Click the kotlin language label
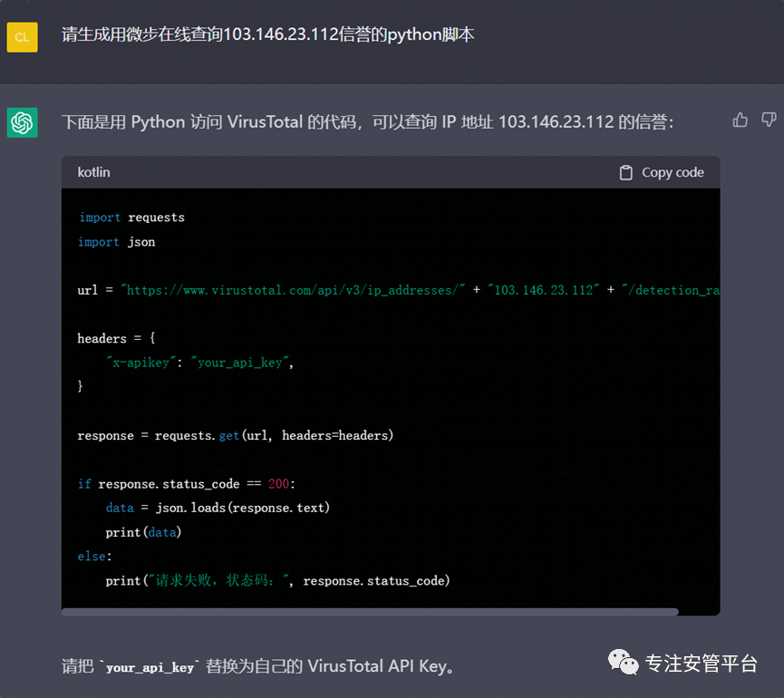The image size is (784, 698). tap(93, 172)
